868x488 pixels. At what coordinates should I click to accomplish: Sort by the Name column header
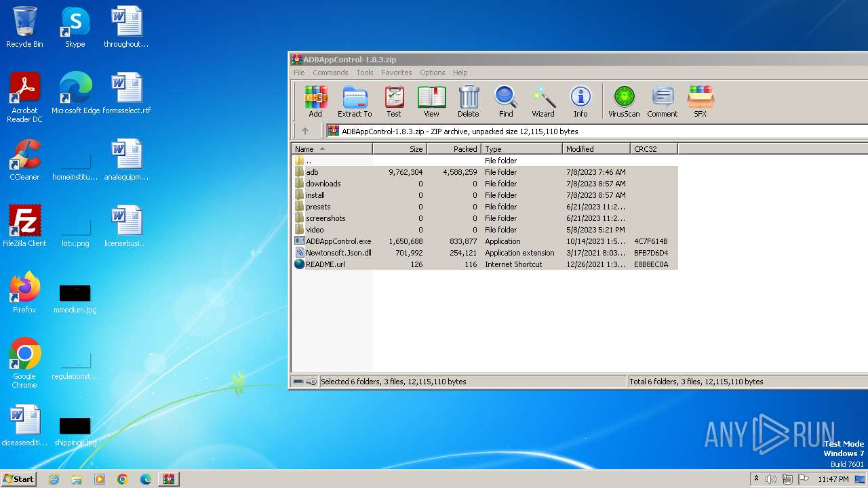[332, 149]
